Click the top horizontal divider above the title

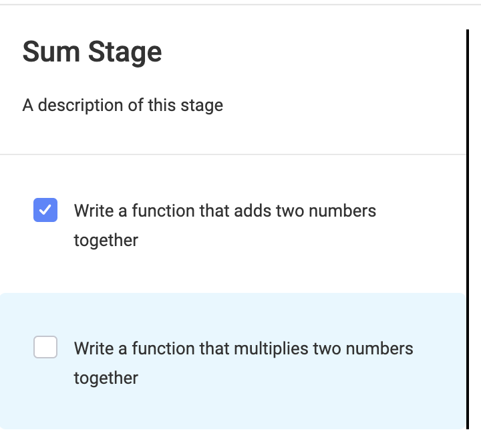pos(240,4)
